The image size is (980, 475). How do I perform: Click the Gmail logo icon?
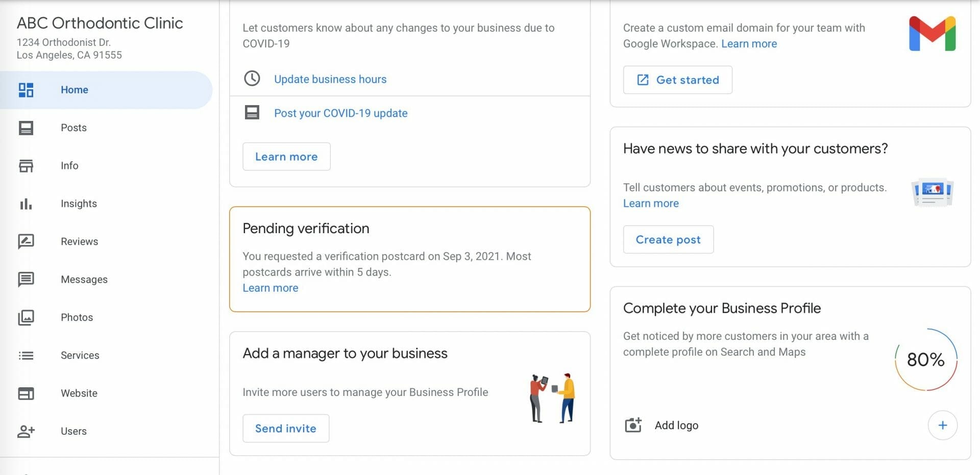point(932,34)
